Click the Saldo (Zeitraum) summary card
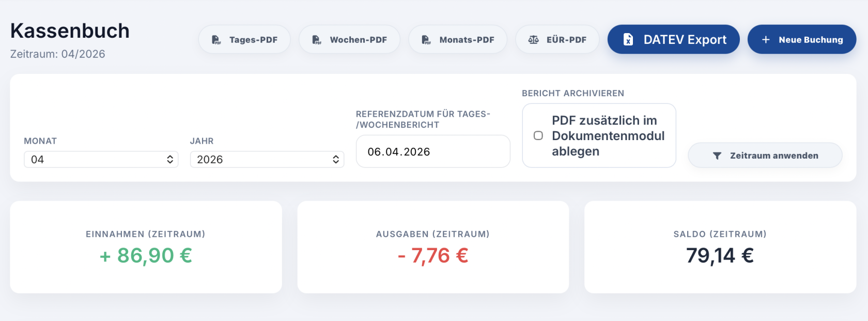Viewport: 868px width, 321px height. click(x=720, y=247)
